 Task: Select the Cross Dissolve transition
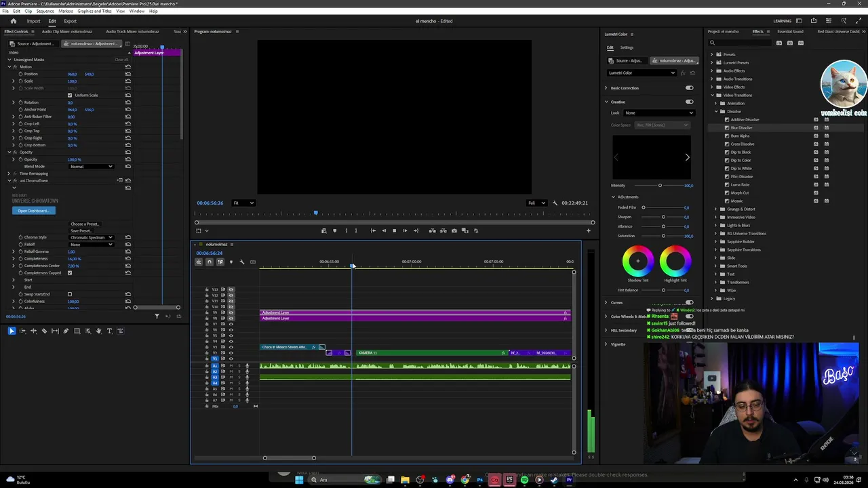tap(742, 144)
